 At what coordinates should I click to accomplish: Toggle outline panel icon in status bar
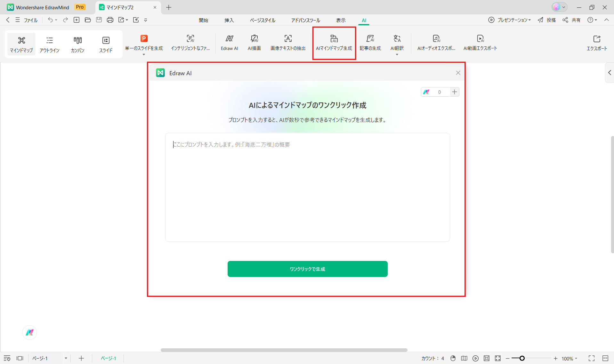(7, 358)
